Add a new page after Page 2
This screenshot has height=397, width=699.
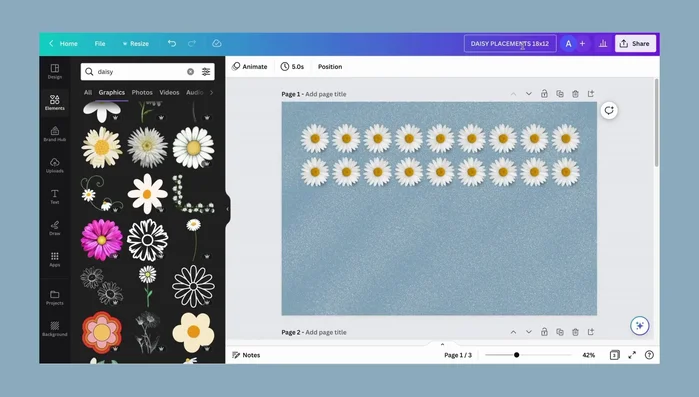tap(591, 332)
